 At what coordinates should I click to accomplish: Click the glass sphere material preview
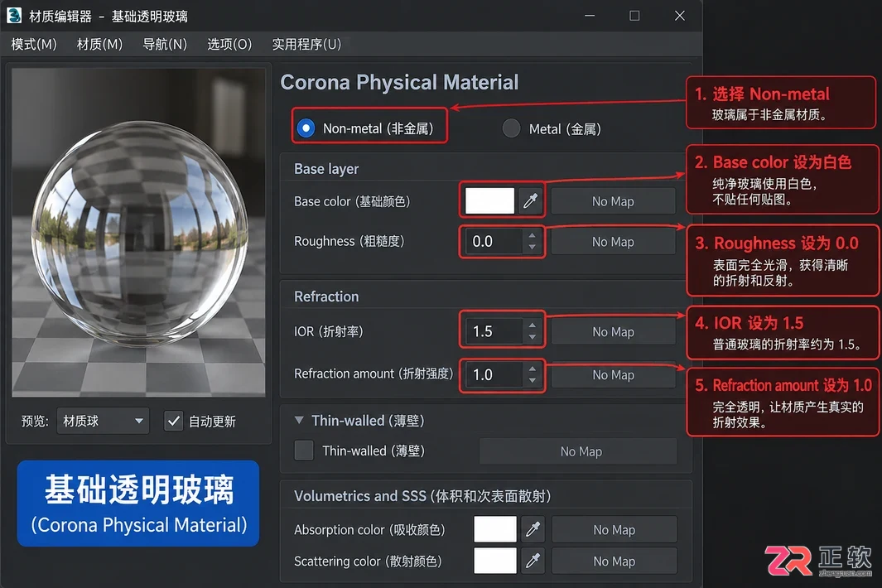138,232
